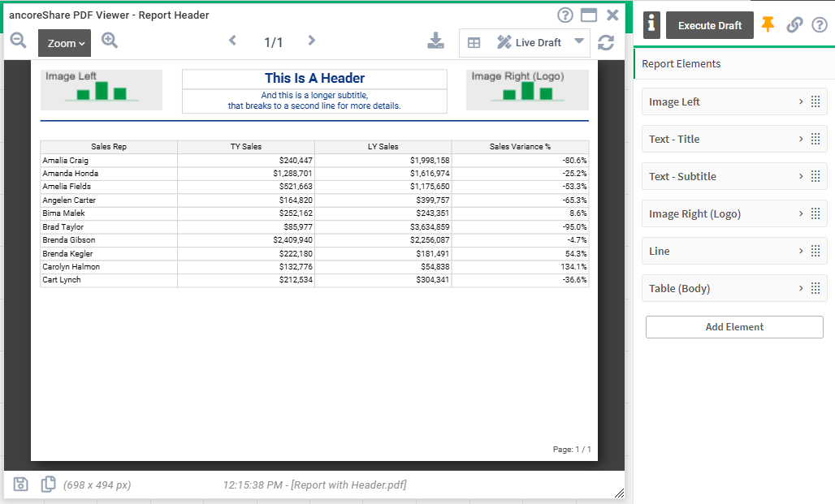Image resolution: width=835 pixels, height=504 pixels.
Task: Open the Live Draft dropdown arrow
Action: [x=579, y=41]
